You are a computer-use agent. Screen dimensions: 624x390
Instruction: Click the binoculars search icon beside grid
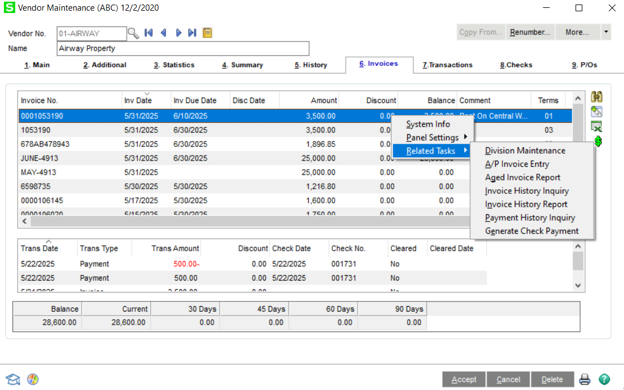(597, 97)
